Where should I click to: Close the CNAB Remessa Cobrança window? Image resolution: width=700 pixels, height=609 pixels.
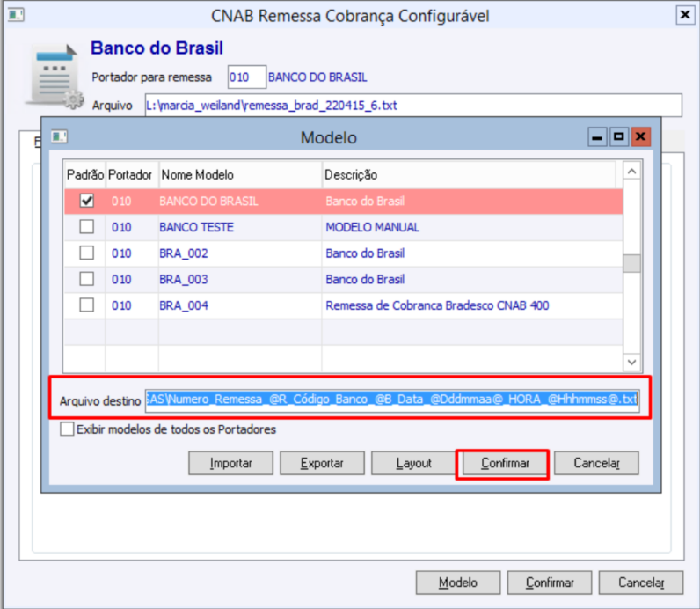(x=684, y=16)
